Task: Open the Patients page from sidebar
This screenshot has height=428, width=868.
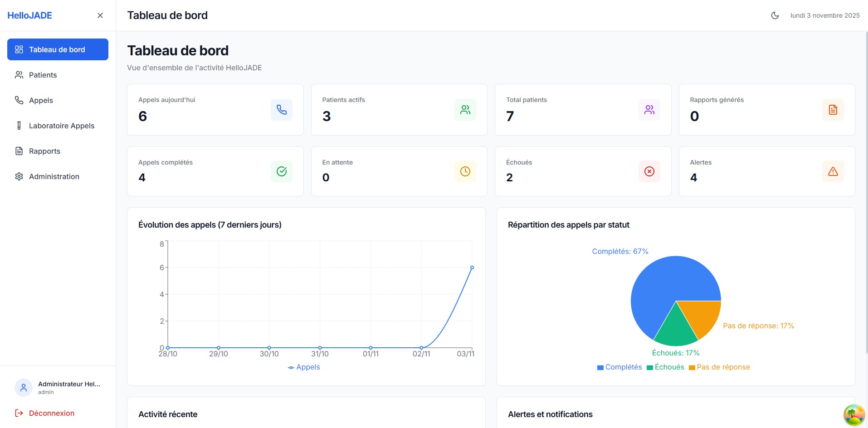Action: pyautogui.click(x=43, y=75)
